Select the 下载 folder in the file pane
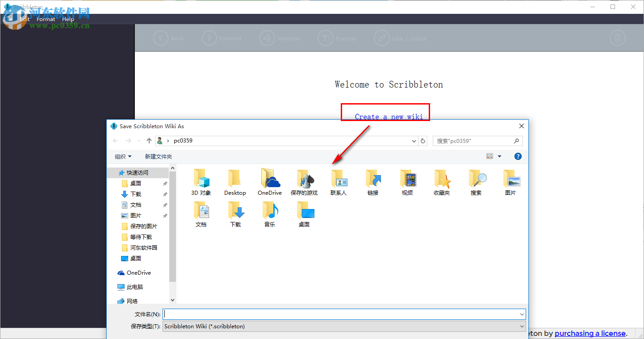Screen dimensions: 644x339 pyautogui.click(x=235, y=214)
